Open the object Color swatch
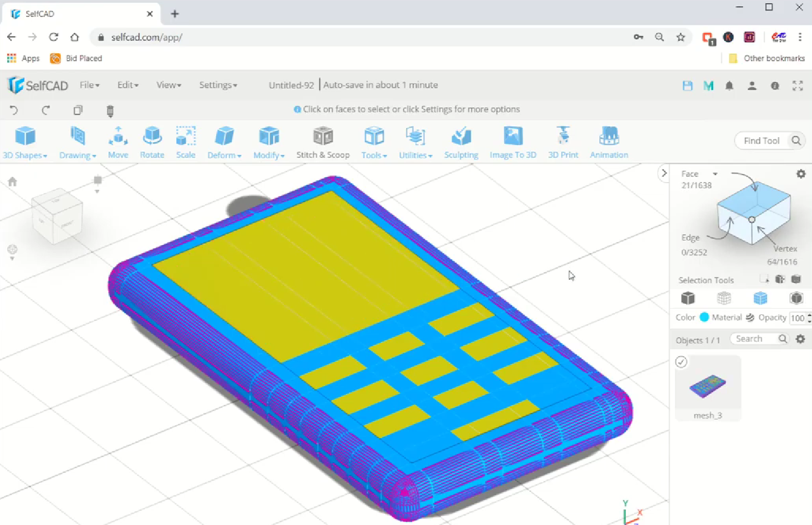812x525 pixels. click(x=704, y=317)
